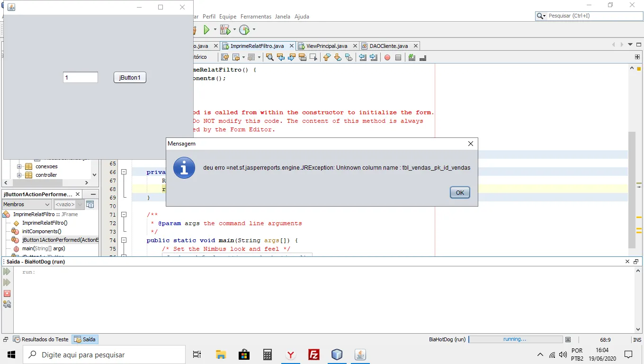Open the Ferramentas menu
Screen dimensions: 644x364
(x=256, y=16)
